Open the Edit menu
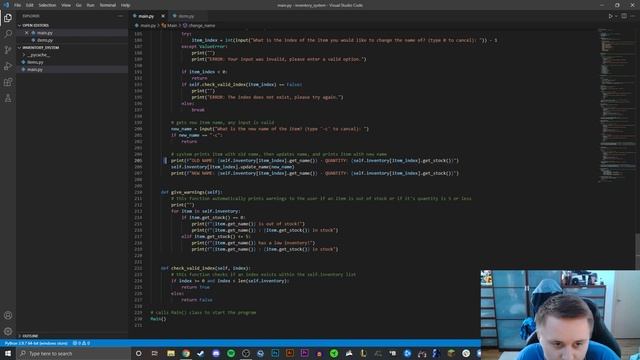 (x=30, y=5)
